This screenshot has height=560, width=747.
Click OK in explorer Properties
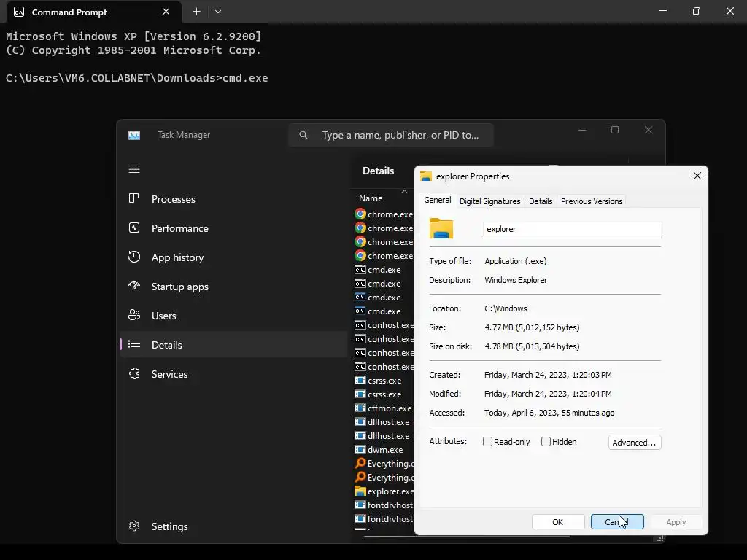tap(558, 522)
